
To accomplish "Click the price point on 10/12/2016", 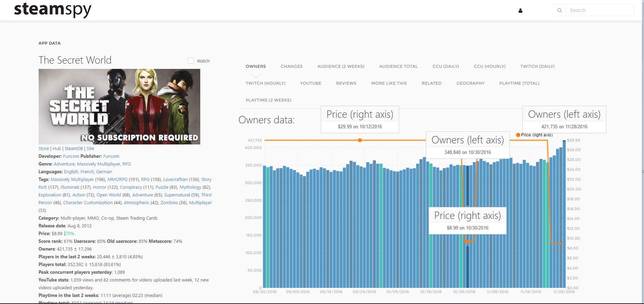I will coord(360,140).
